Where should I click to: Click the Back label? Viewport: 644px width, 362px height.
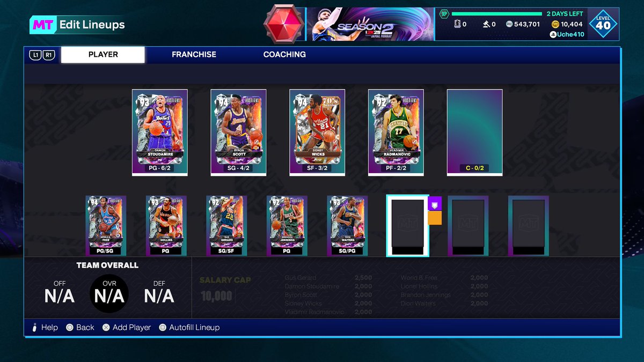[85, 327]
